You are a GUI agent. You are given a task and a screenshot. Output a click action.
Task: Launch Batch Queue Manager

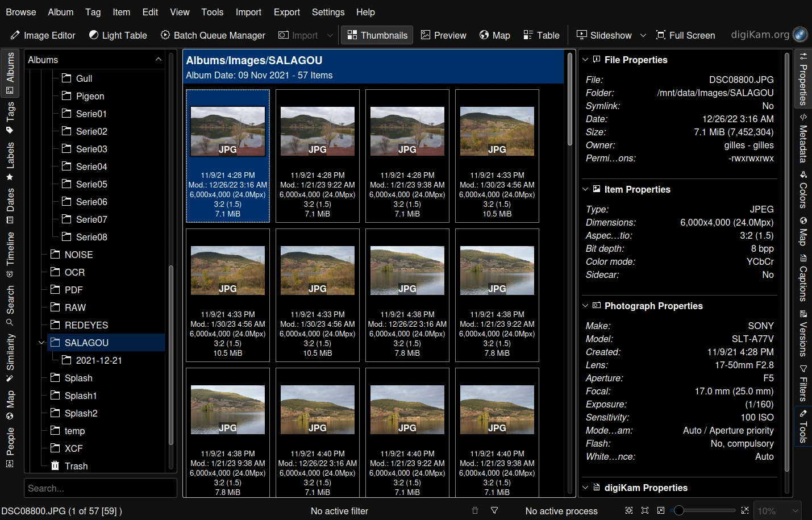pyautogui.click(x=213, y=35)
